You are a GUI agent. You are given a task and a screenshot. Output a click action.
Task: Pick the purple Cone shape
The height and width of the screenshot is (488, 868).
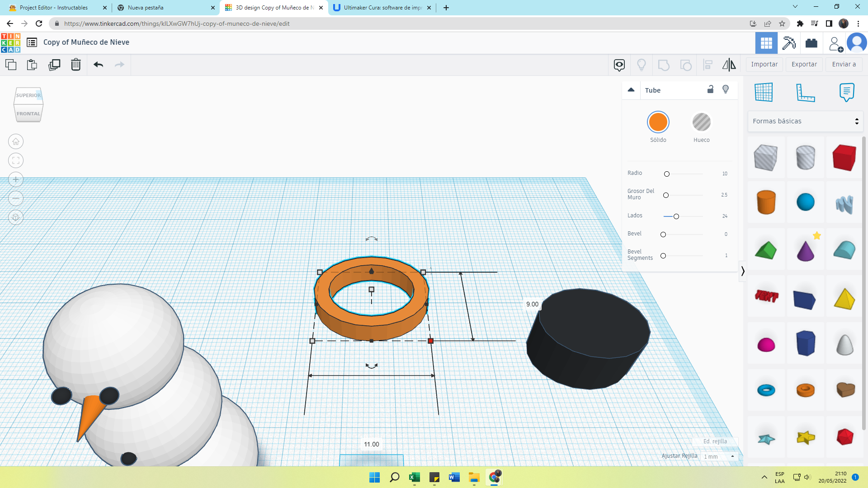[x=805, y=251]
